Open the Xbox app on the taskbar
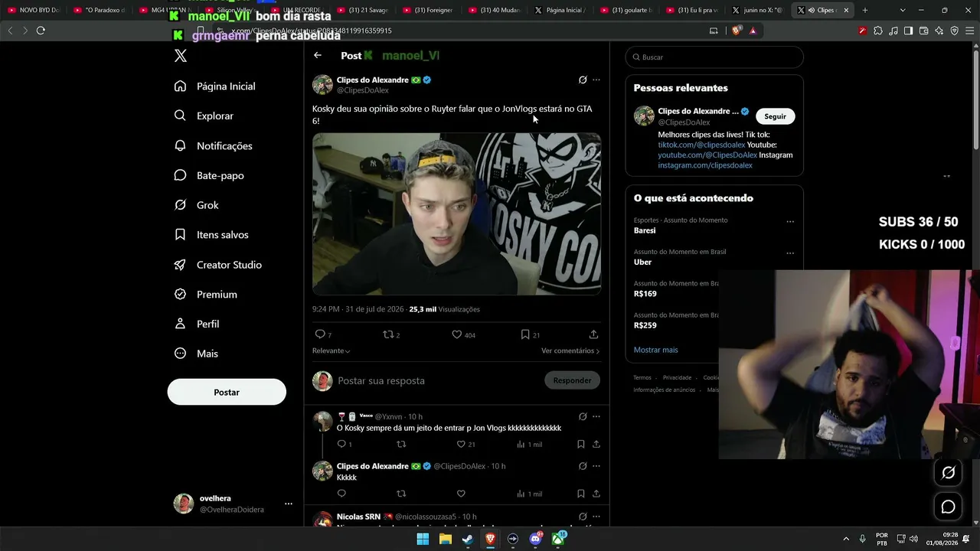The image size is (980, 551). (559, 539)
